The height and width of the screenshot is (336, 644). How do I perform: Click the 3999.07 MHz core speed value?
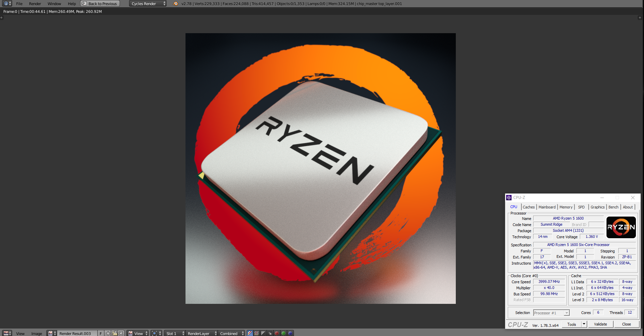click(549, 282)
